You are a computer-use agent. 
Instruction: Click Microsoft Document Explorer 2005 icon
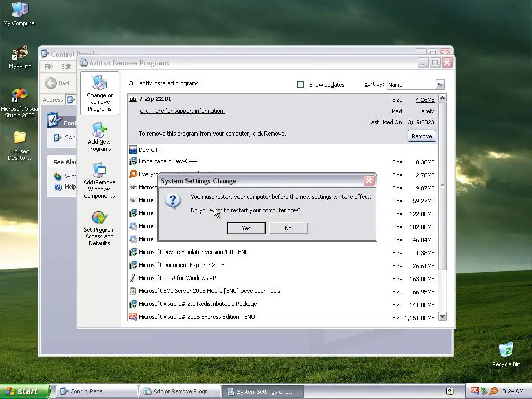point(133,265)
